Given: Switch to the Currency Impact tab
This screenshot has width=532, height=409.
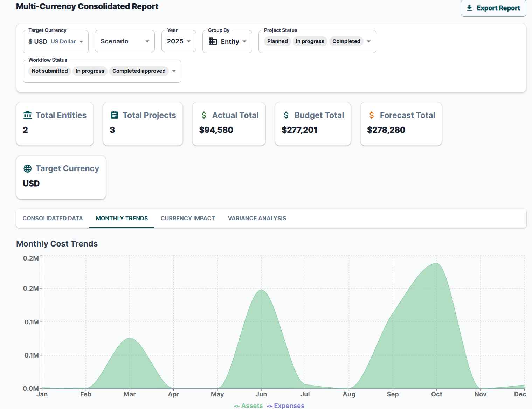Looking at the screenshot, I should [188, 218].
